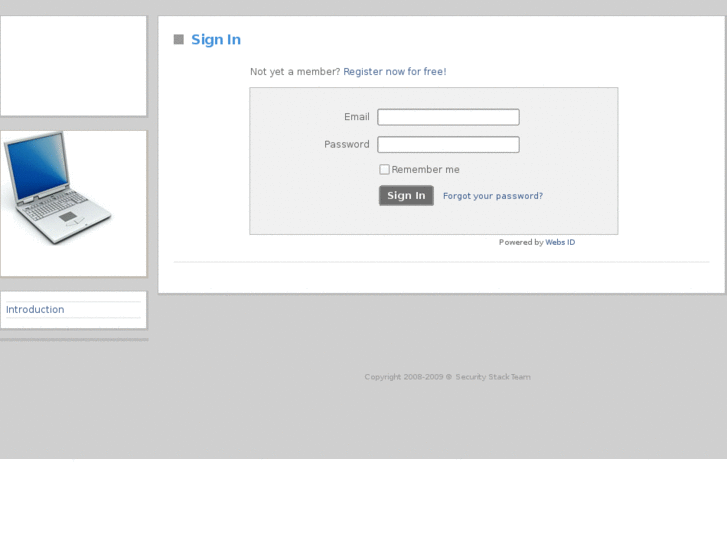Open the Webs ID link
Image resolution: width=727 pixels, height=545 pixels.
point(560,242)
